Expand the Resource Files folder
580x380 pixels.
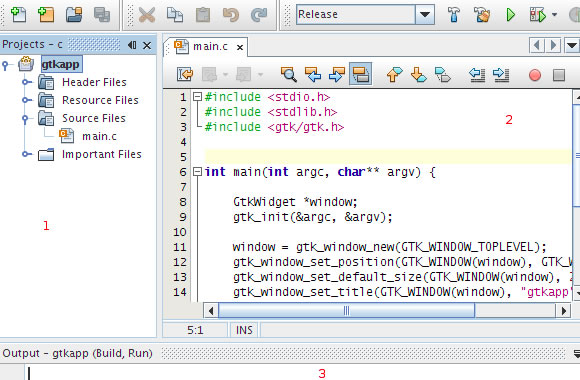pyautogui.click(x=26, y=100)
